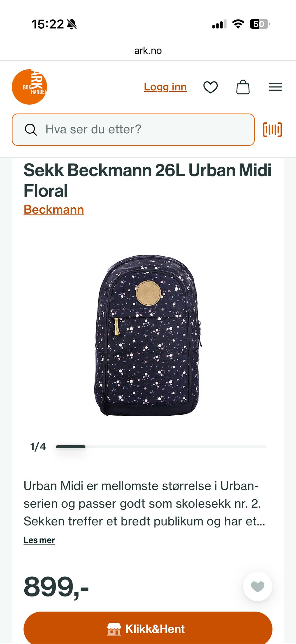Tap the store icon in Klikk&Hent button
The width and height of the screenshot is (296, 644).
pos(114,629)
